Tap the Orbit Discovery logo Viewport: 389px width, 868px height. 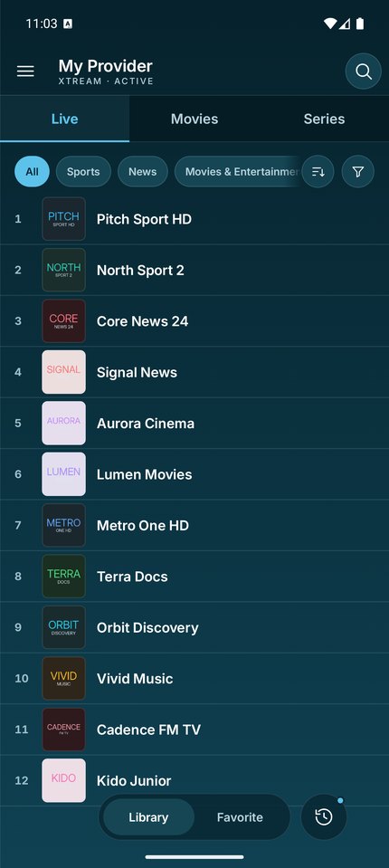click(x=63, y=627)
